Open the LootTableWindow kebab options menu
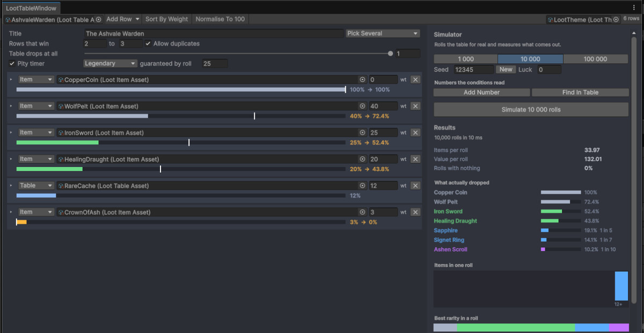The height and width of the screenshot is (333, 644). point(634,8)
